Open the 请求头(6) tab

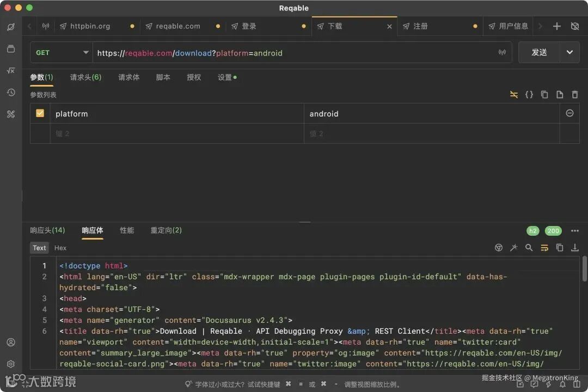click(x=85, y=77)
